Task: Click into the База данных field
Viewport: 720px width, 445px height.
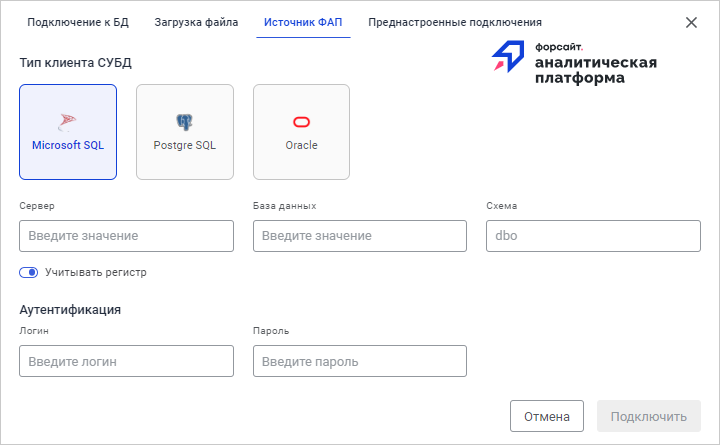Action: (x=359, y=236)
